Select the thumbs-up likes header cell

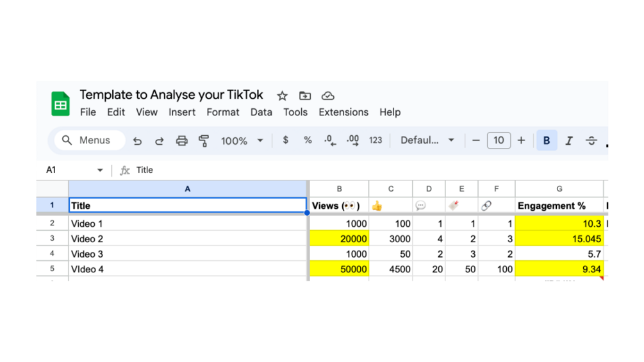(391, 206)
